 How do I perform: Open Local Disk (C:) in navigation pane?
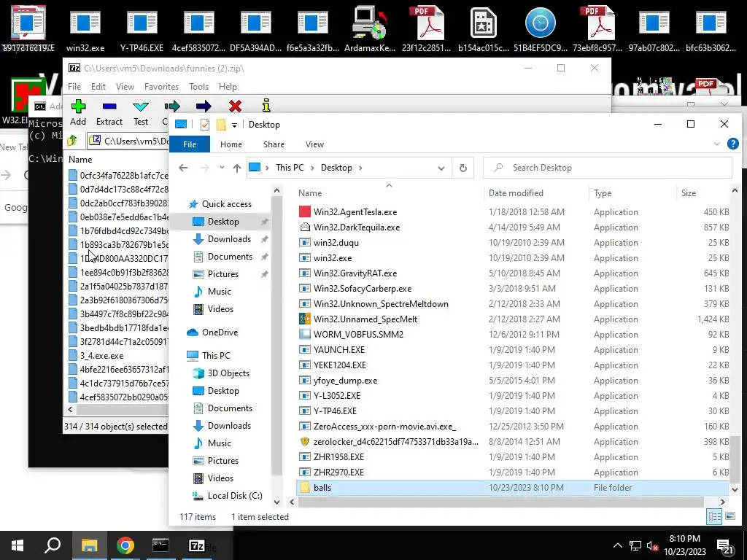pyautogui.click(x=234, y=496)
